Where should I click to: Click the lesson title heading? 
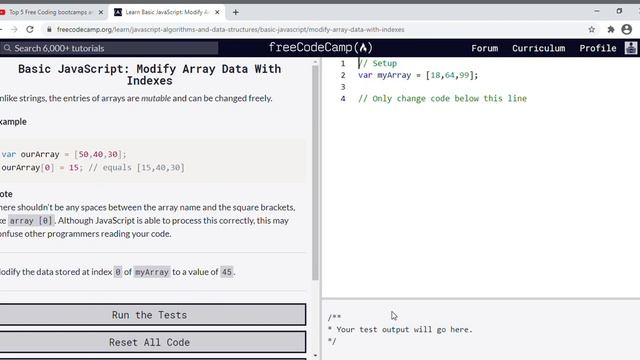(x=149, y=75)
